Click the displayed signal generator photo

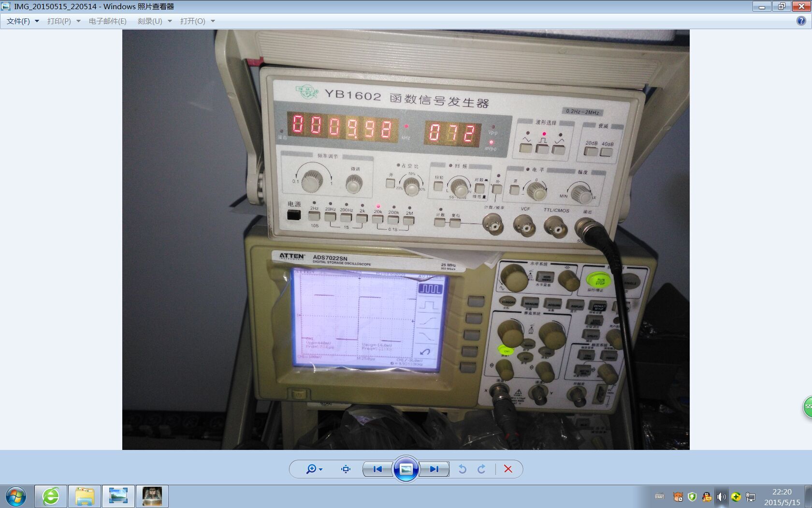(x=406, y=240)
